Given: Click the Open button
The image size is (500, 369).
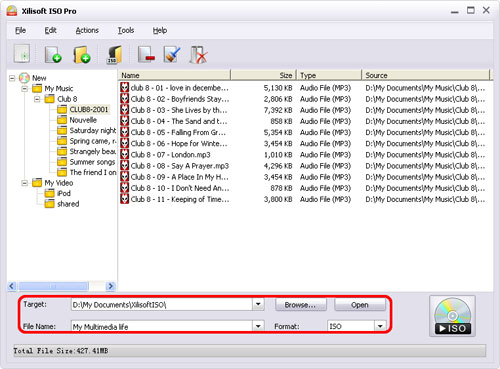Looking at the screenshot, I should coord(360,305).
